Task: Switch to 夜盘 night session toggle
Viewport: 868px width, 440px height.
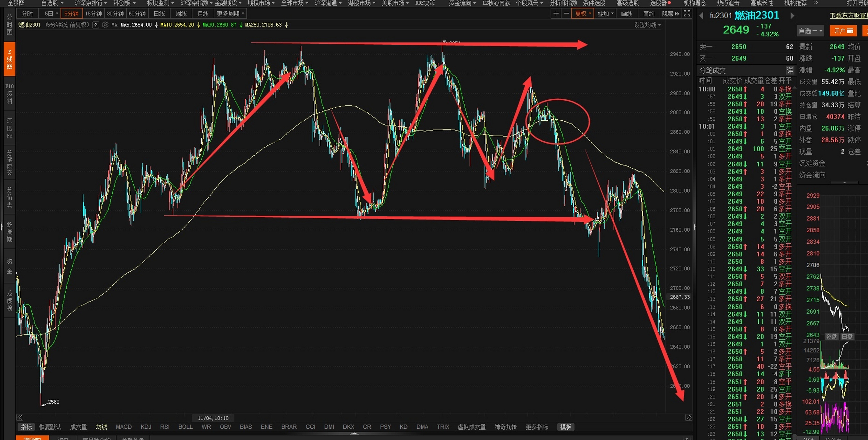Action: click(x=831, y=337)
